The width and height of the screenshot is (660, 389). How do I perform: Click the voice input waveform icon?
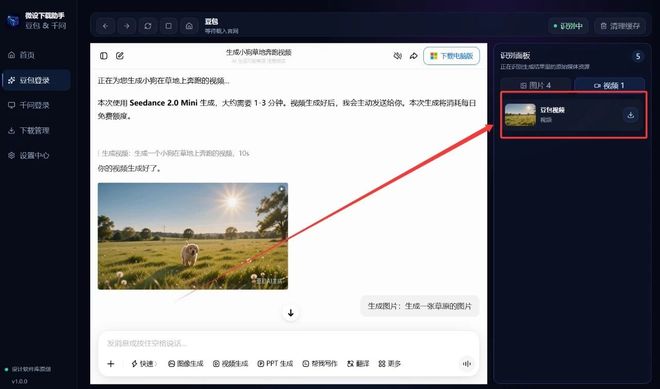[466, 364]
